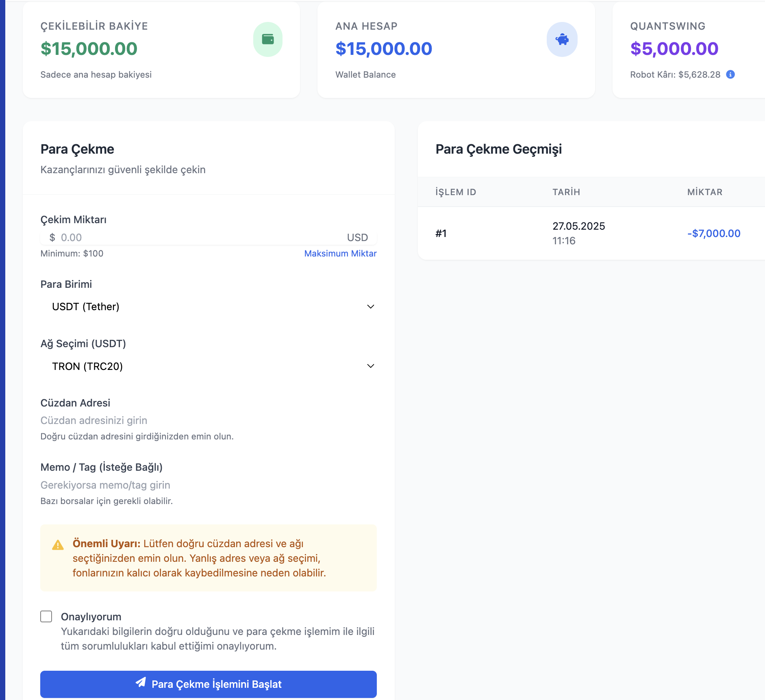Click the Memo / Tag input field

coord(209,485)
